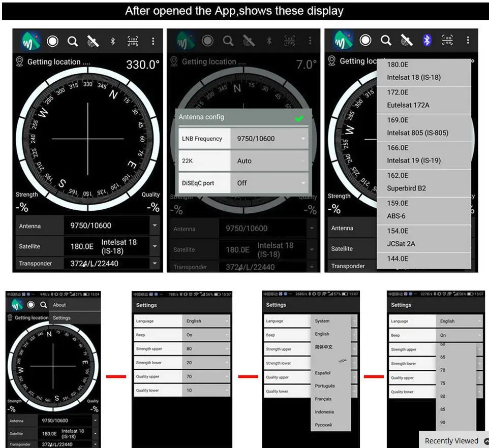
Task: Tap the app logo in first phone screen
Action: 31,42
